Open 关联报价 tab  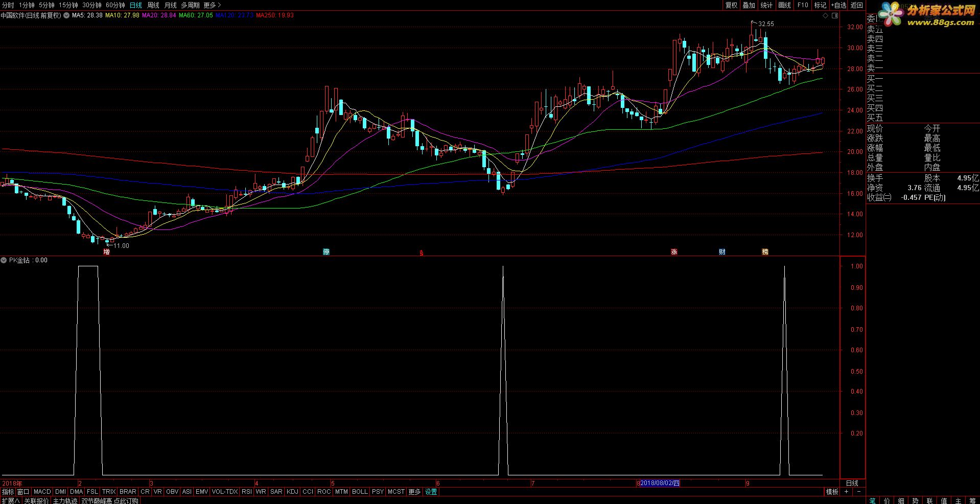point(36,500)
